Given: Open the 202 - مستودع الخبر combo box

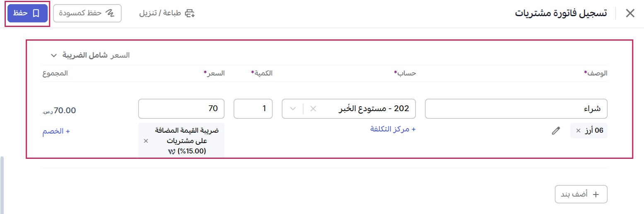Looking at the screenshot, I should 349,109.
